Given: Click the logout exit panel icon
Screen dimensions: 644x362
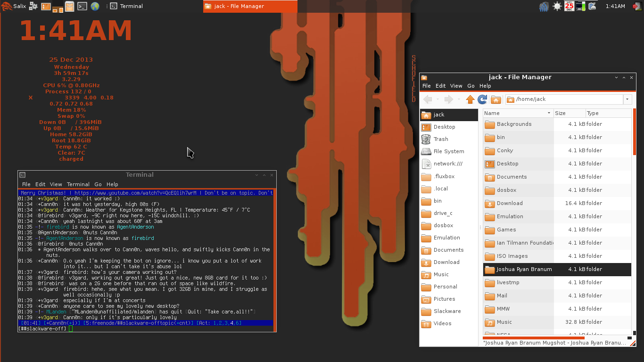Looking at the screenshot, I should point(636,6).
